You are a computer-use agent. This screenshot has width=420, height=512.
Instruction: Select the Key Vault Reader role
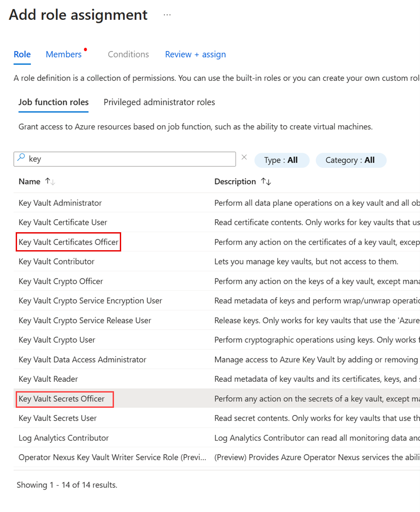click(48, 379)
